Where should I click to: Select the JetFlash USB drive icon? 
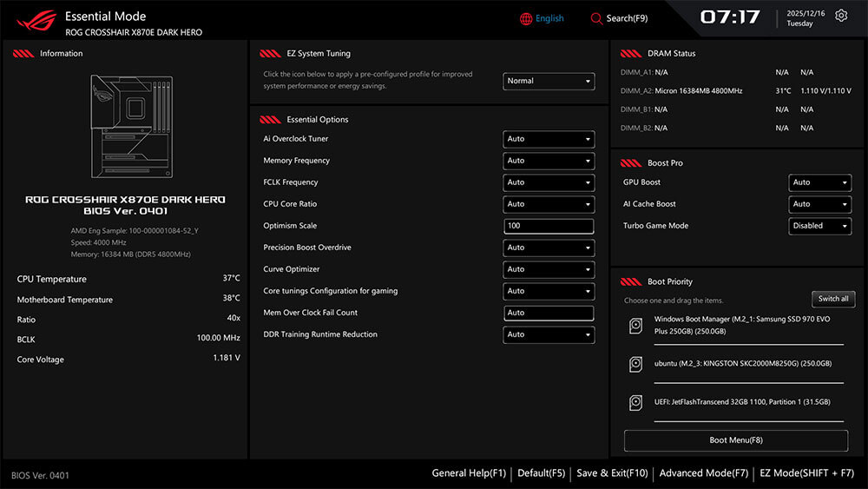point(635,402)
